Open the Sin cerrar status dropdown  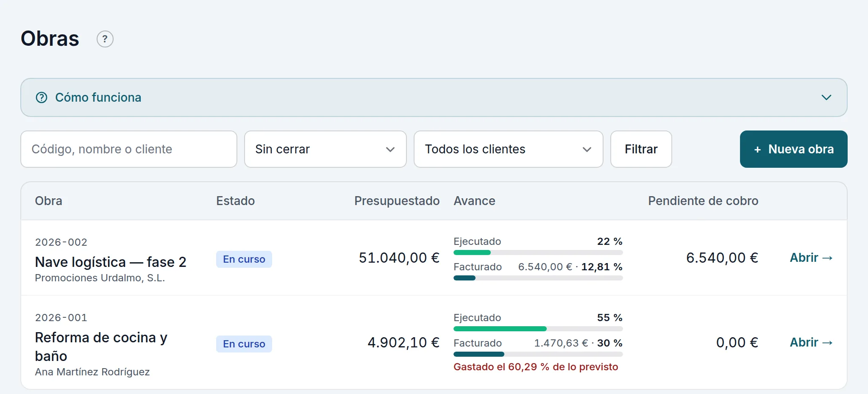pos(325,149)
